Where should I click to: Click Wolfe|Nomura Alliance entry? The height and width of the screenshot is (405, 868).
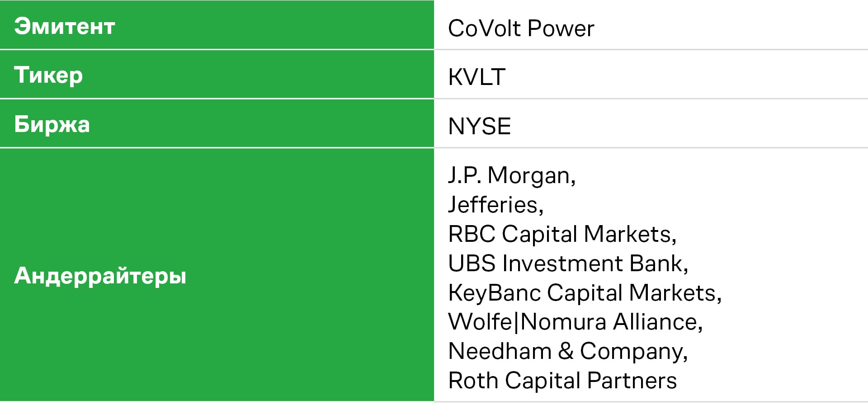point(575,322)
